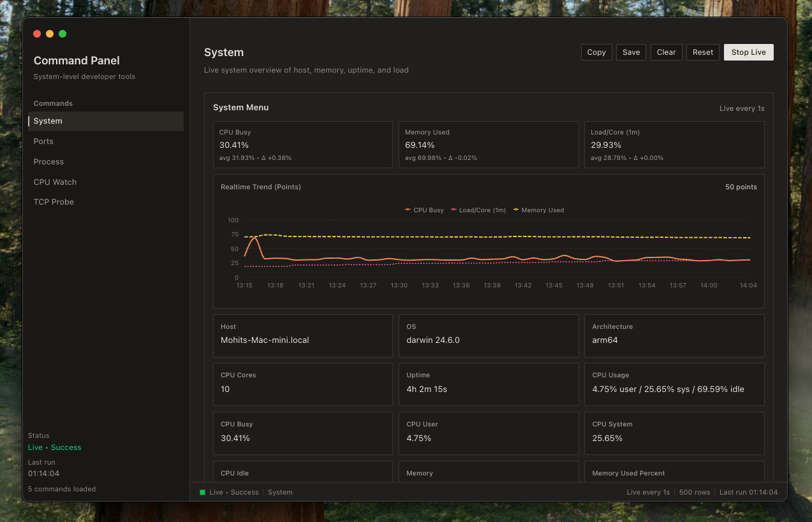
Task: Click the Memory Used Percent card label
Action: (x=628, y=474)
